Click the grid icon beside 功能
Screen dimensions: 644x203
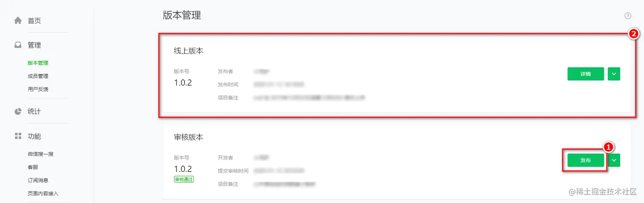18,136
